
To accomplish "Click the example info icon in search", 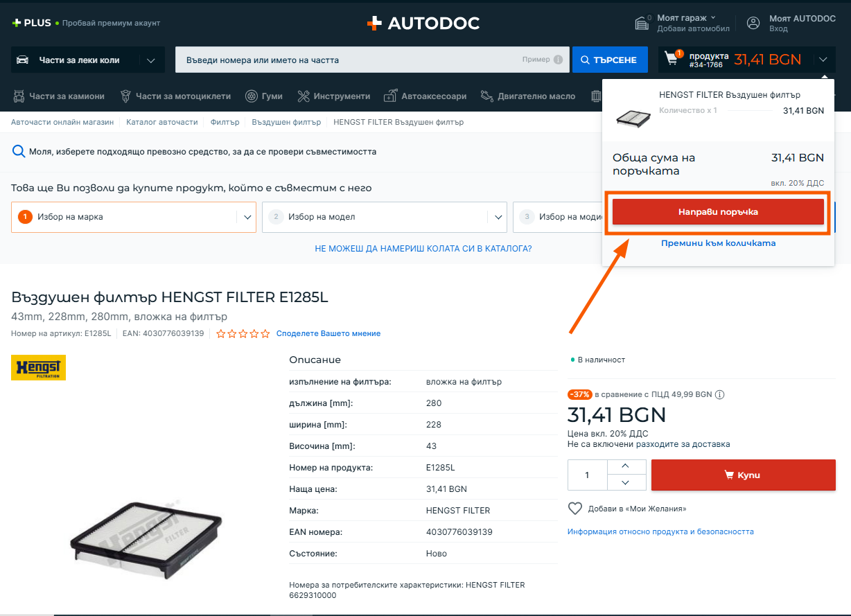I will (558, 60).
